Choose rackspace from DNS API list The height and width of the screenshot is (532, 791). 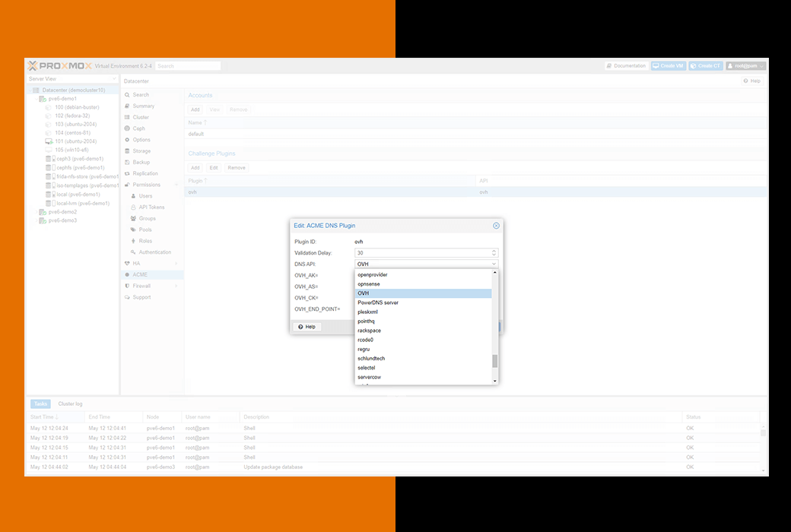(423, 331)
